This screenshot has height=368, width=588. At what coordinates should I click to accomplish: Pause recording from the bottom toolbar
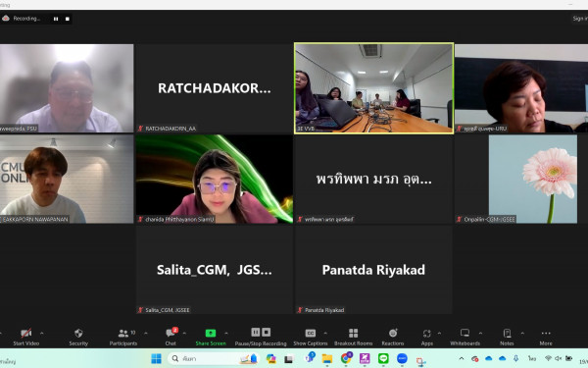256,332
